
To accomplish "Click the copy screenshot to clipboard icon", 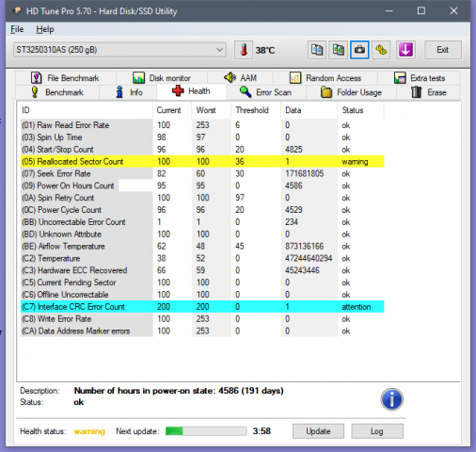I will [x=339, y=50].
